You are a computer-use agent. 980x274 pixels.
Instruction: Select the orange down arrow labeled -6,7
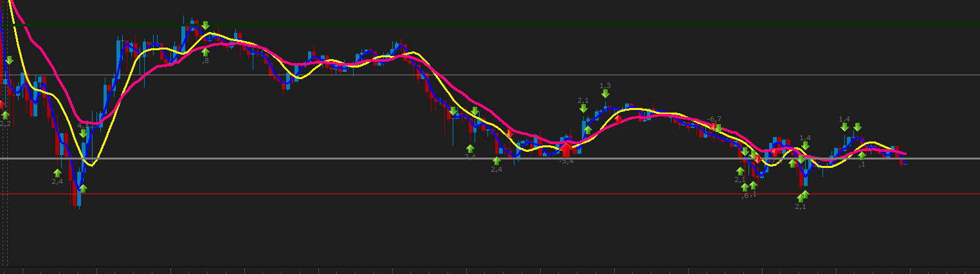click(713, 128)
